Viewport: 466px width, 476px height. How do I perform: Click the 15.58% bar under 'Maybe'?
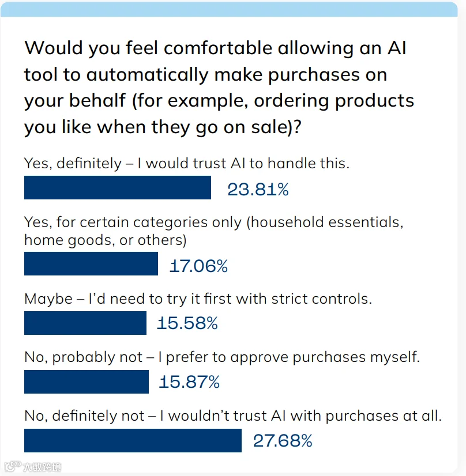(85, 323)
